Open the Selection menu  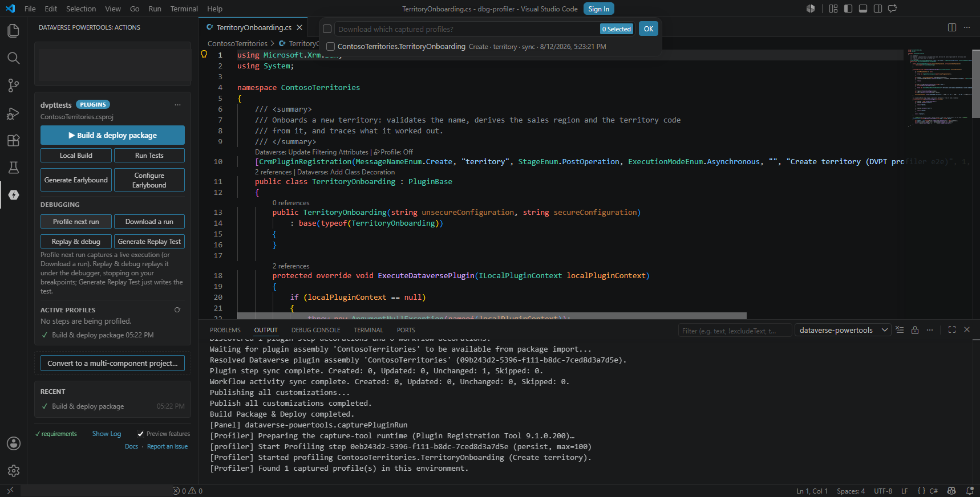81,9
